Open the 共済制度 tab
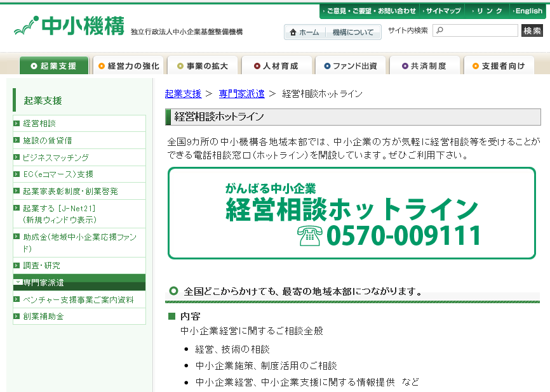 [424, 66]
